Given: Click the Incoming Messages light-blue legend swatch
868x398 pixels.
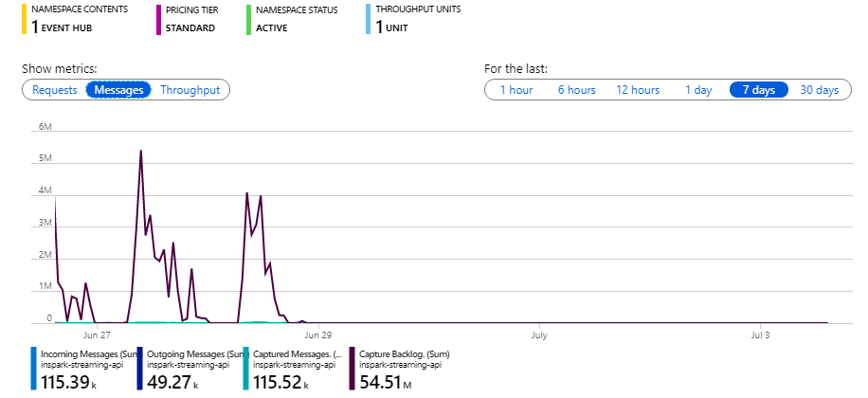Looking at the screenshot, I should point(34,368).
